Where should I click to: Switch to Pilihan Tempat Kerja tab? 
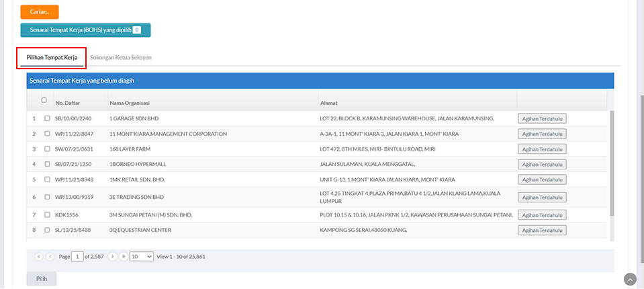pos(52,58)
